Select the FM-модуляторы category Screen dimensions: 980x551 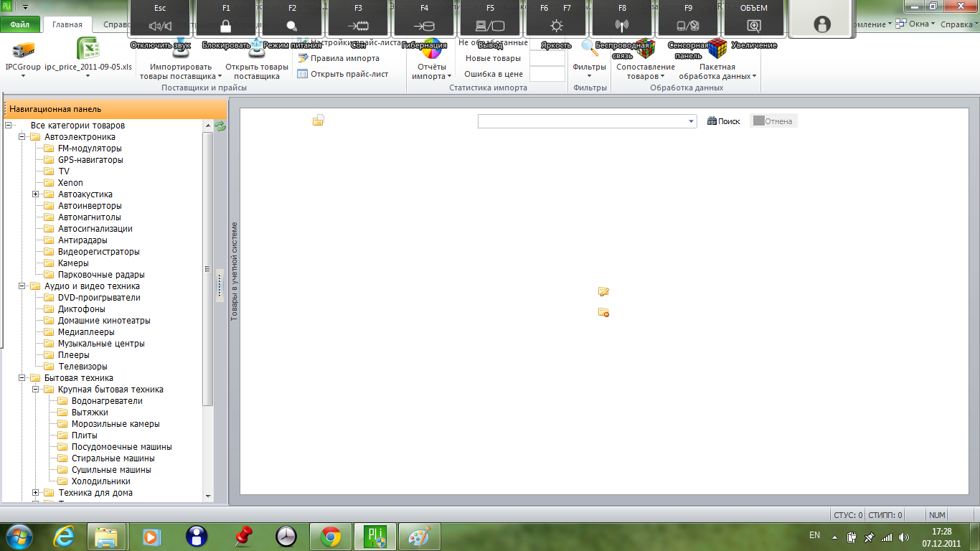(90, 149)
